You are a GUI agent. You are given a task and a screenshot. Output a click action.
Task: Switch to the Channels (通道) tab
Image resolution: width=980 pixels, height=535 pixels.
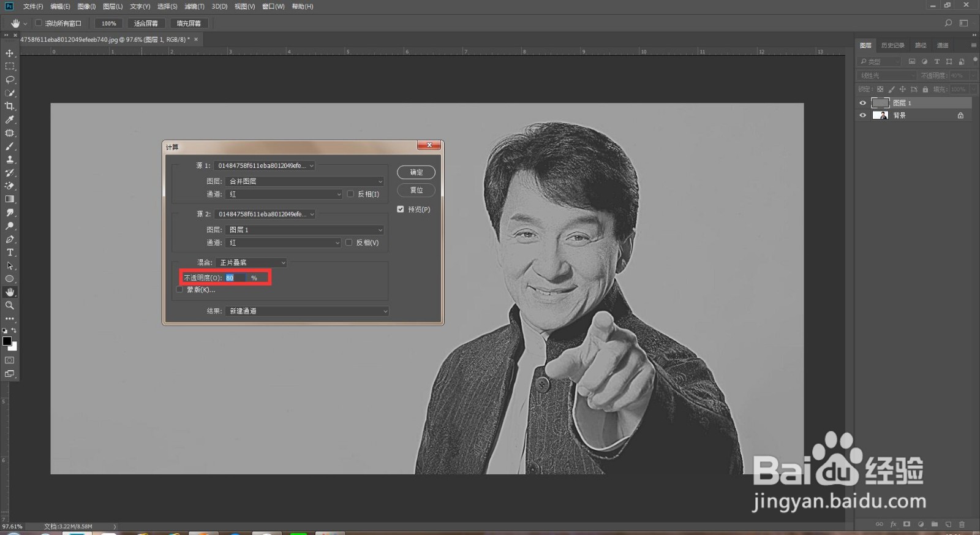(943, 45)
